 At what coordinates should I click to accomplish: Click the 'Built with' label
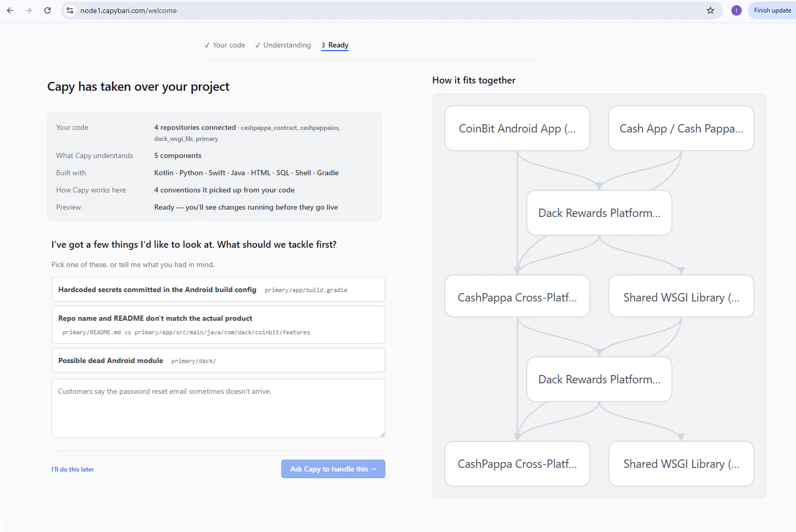pyautogui.click(x=71, y=173)
